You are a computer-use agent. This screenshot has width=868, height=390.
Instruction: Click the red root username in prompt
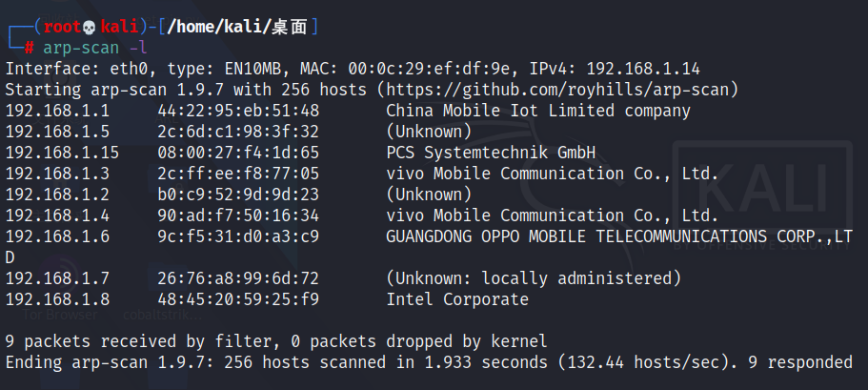coord(59,27)
